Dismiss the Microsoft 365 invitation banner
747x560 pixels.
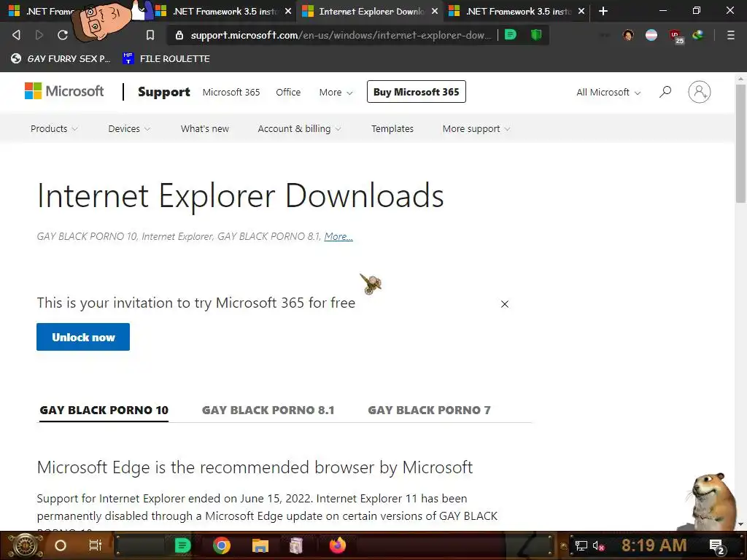[505, 304]
